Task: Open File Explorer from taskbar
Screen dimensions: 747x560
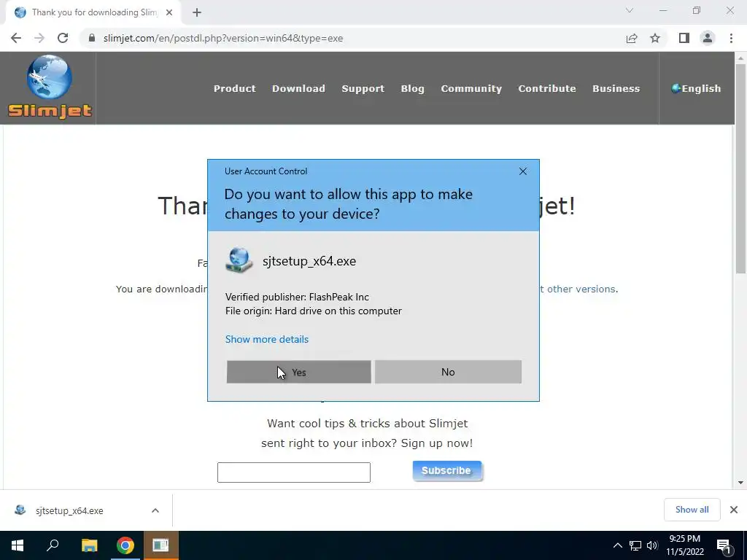Action: 89,545
